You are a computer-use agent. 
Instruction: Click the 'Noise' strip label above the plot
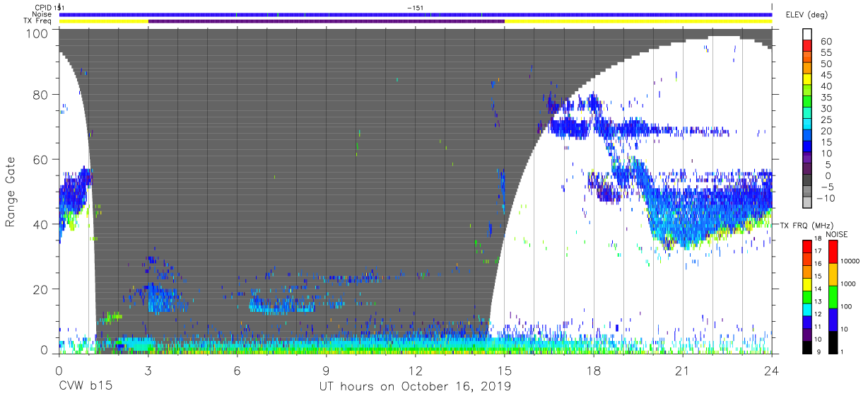[x=42, y=14]
